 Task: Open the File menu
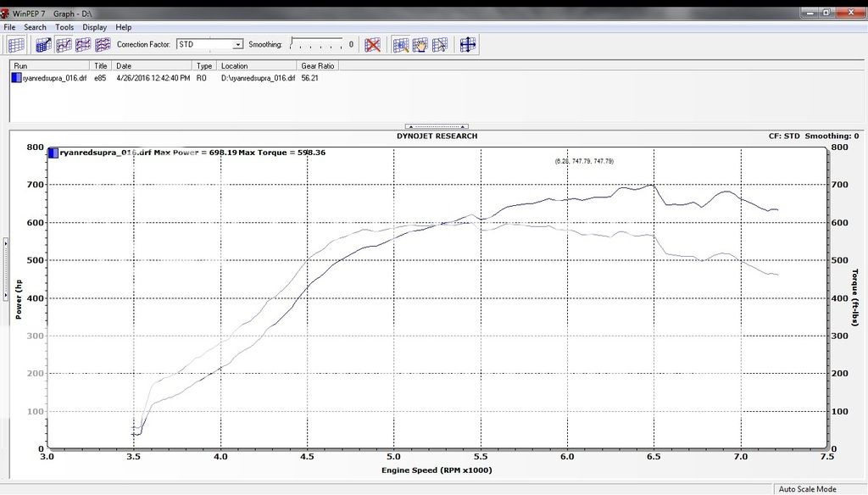pyautogui.click(x=8, y=26)
